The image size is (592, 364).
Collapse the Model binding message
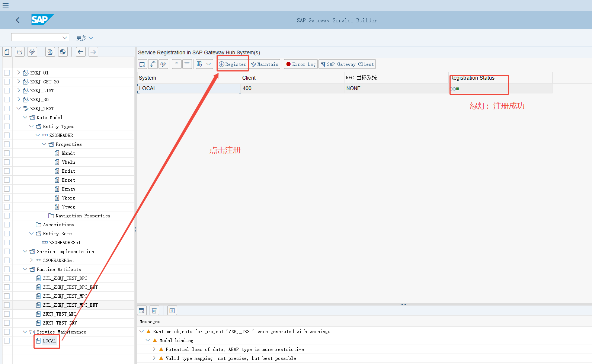(148, 340)
